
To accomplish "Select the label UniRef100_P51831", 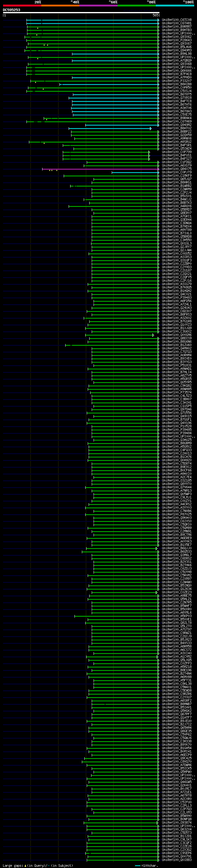I will pyautogui.click(x=177, y=365).
